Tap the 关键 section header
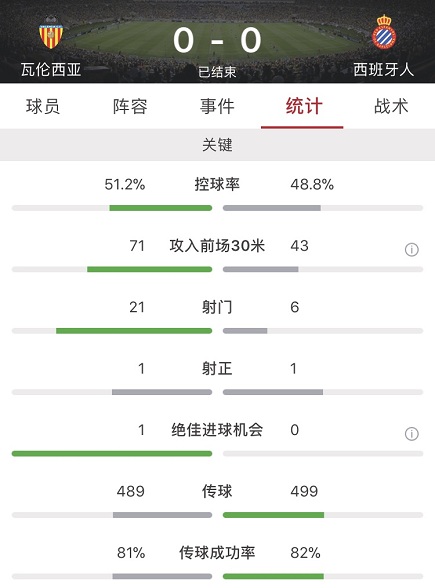This screenshot has width=435, height=588. tap(218, 145)
